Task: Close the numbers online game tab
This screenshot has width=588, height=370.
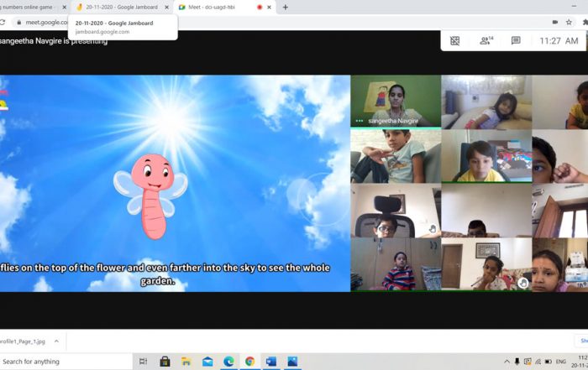Action: (x=64, y=7)
